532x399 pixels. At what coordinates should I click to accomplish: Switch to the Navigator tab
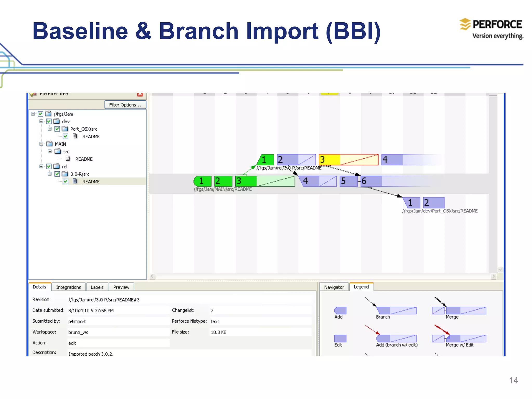click(334, 287)
